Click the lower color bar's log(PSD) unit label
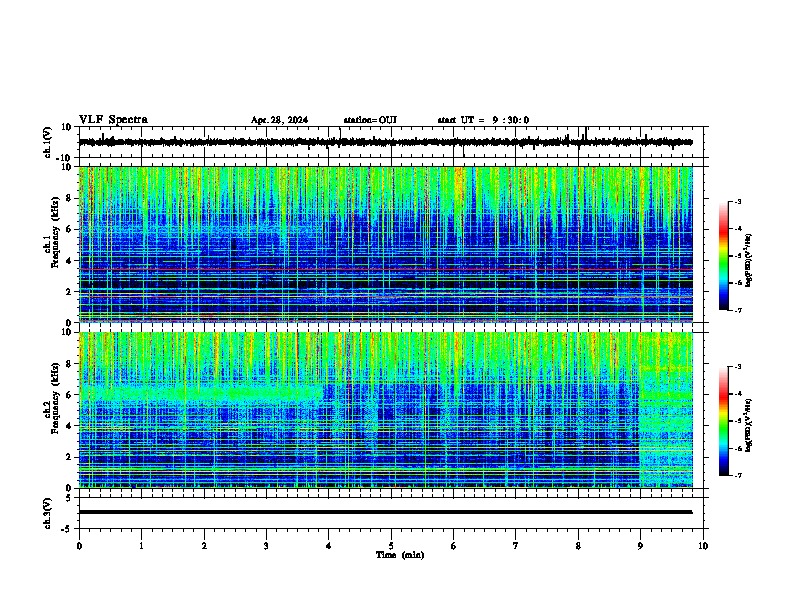The width and height of the screenshot is (792, 612). [x=749, y=425]
